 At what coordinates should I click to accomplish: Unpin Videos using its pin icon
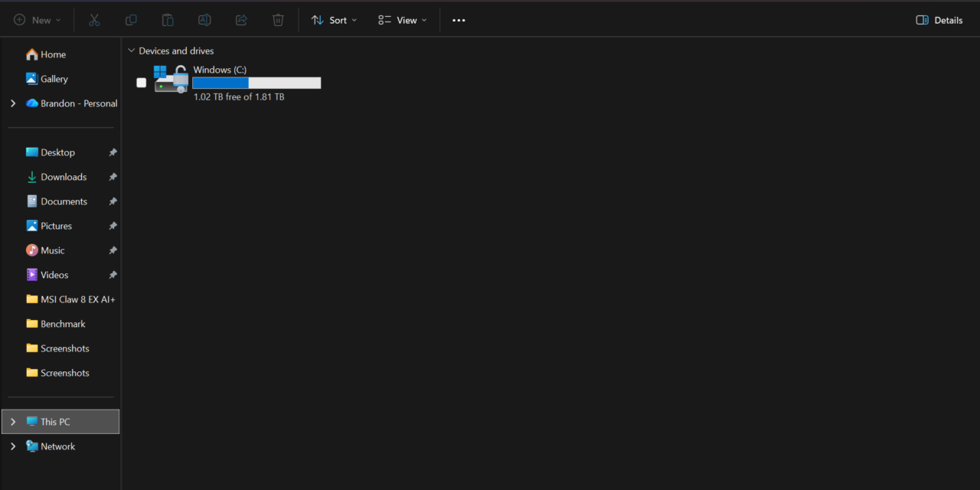[x=113, y=275]
